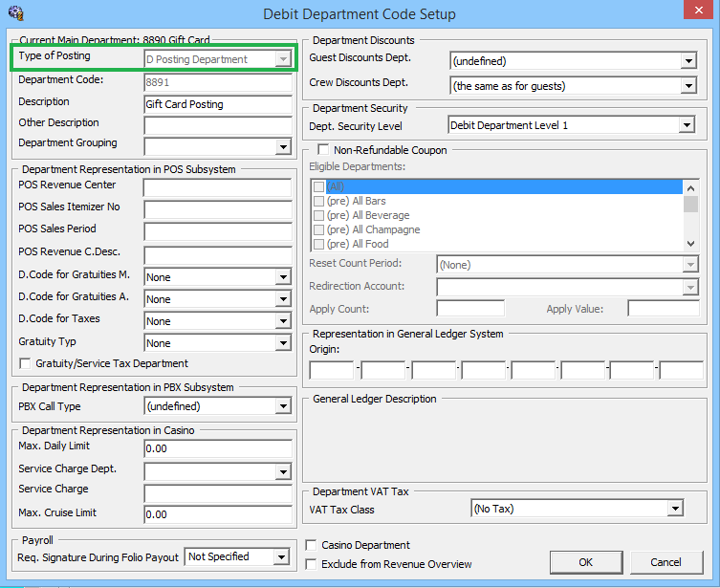Expand D.Code for Gratuities A. dropdown
The height and width of the screenshot is (588, 720).
283,299
